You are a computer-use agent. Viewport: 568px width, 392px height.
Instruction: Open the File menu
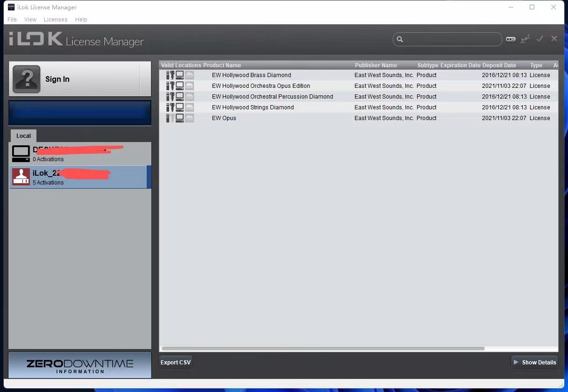click(x=12, y=20)
